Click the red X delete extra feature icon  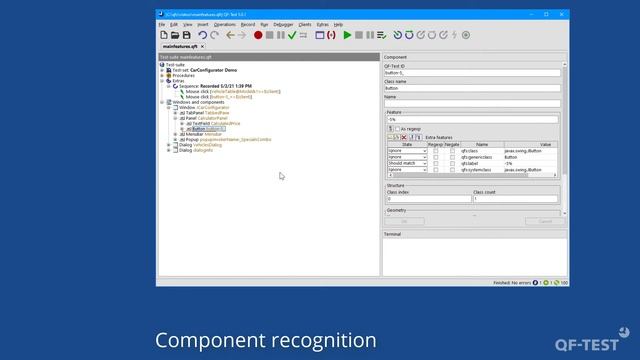tap(404, 138)
